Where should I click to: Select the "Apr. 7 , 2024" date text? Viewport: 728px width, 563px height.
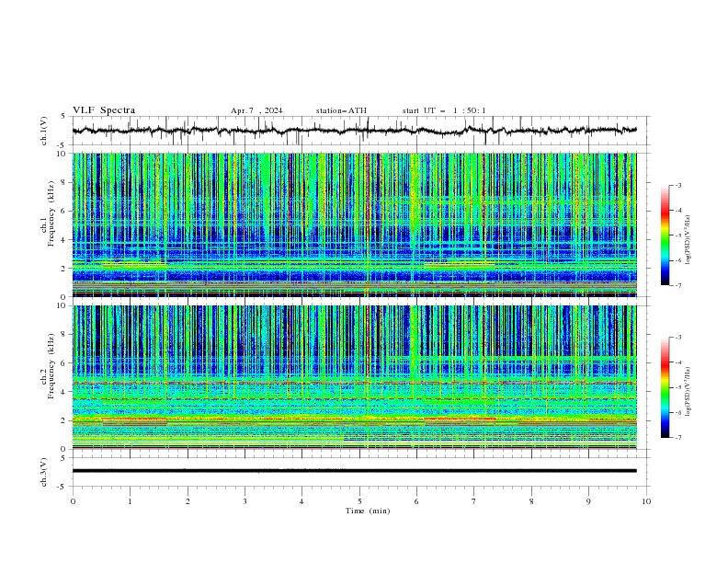coord(256,110)
